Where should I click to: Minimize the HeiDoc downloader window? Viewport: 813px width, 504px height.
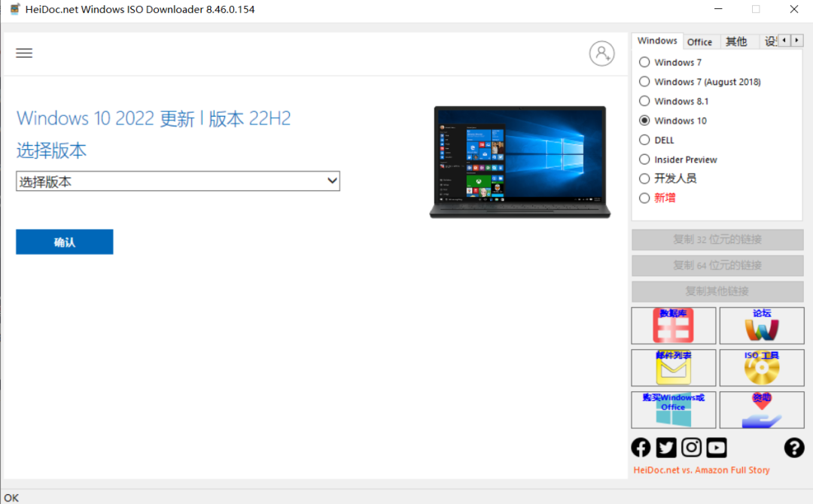[718, 9]
